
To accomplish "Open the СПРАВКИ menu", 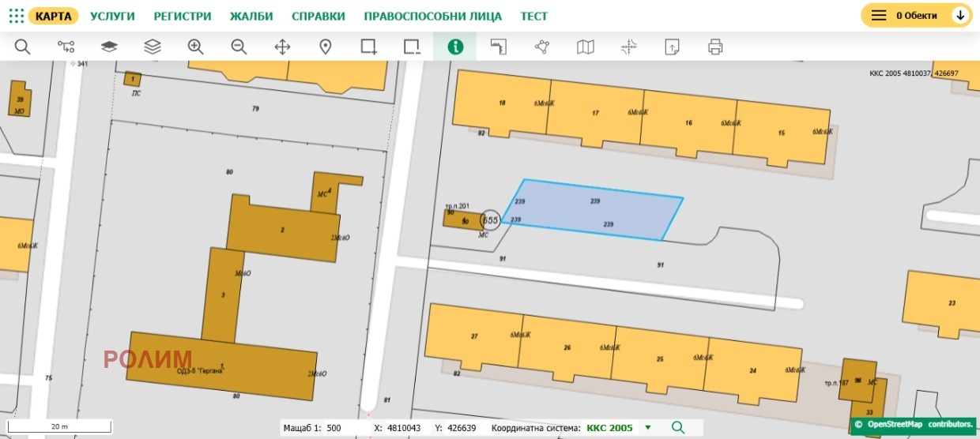I will pos(318,16).
